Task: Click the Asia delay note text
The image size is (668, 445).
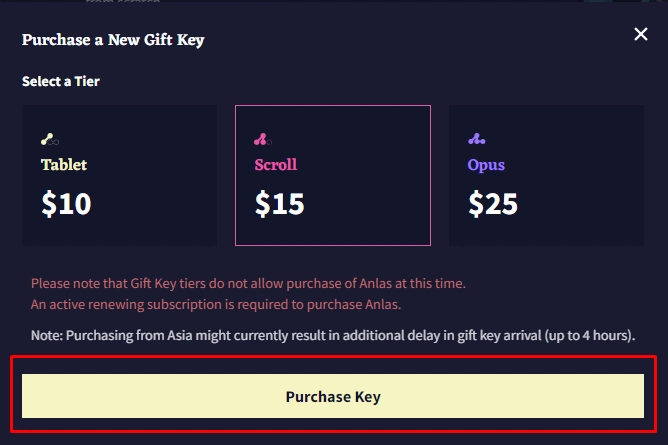Action: pyautogui.click(x=333, y=336)
